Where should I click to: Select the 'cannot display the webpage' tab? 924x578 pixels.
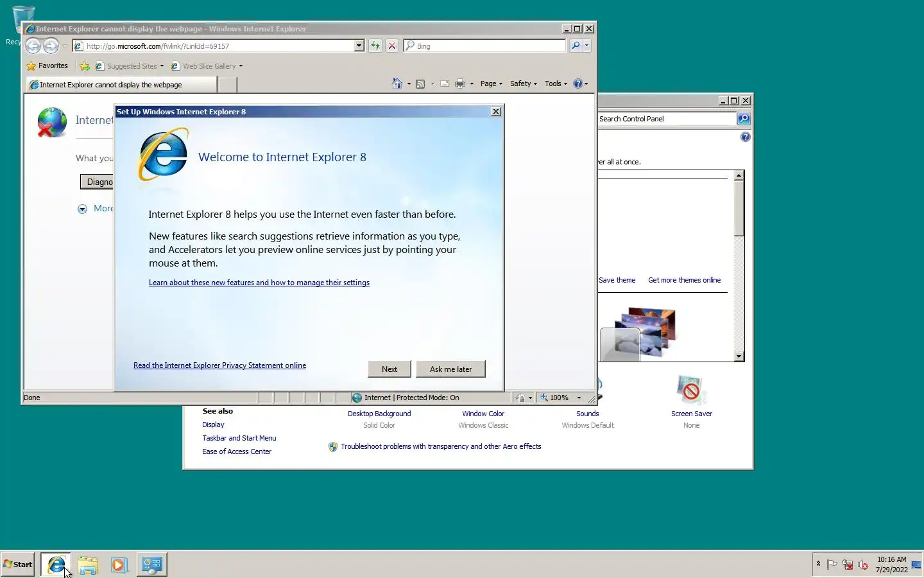[121, 85]
